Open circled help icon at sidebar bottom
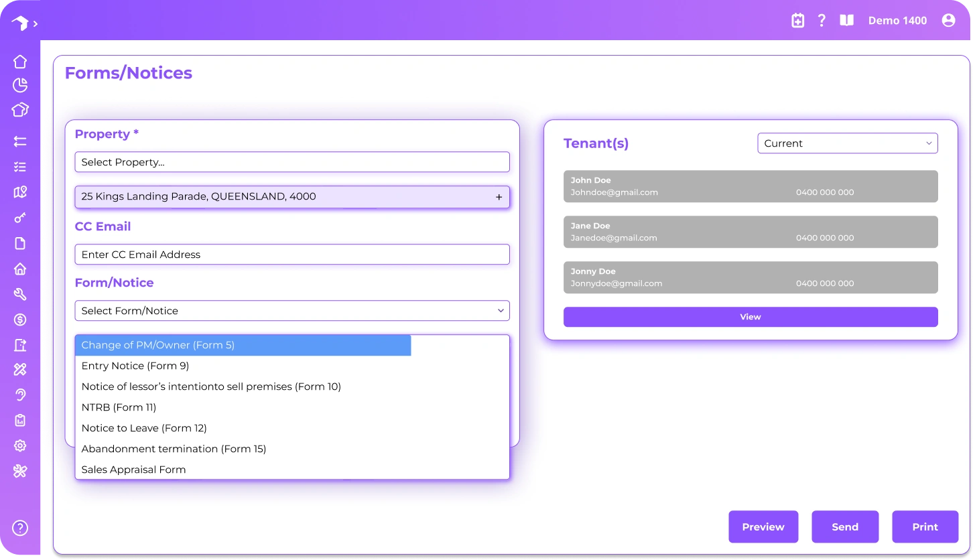Screen dimensions: 973x560 [20, 528]
